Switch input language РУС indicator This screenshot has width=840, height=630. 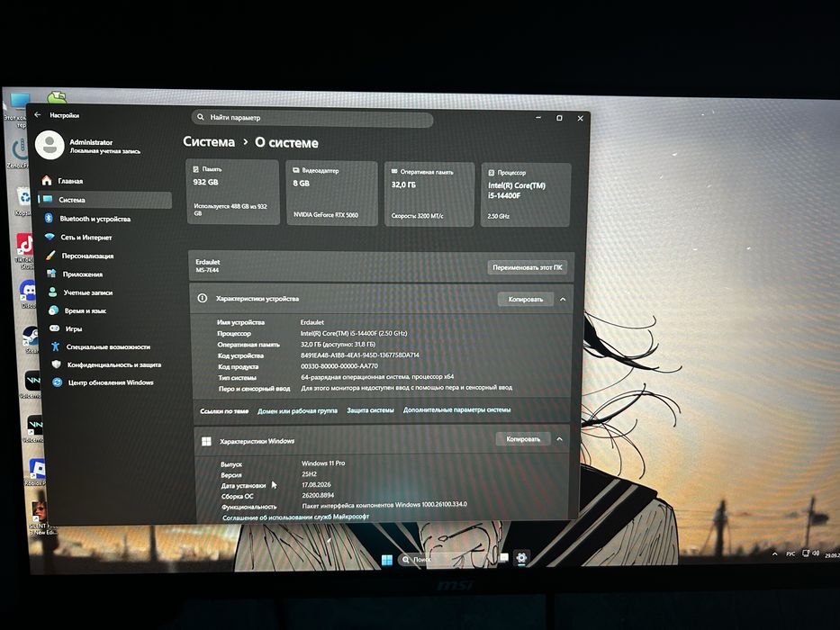pos(790,553)
